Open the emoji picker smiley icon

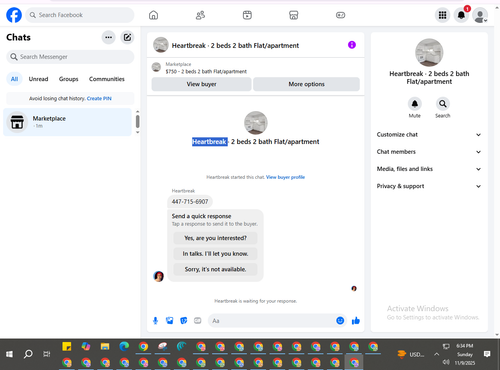coord(340,321)
